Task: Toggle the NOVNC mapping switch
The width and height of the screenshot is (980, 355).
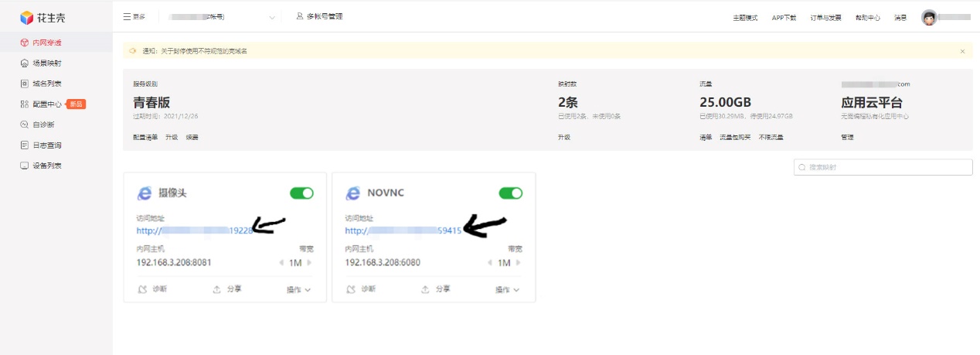Action: coord(511,193)
